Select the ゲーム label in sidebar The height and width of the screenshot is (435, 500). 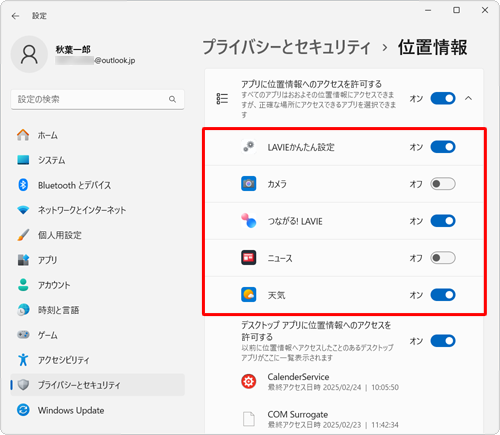(48, 335)
